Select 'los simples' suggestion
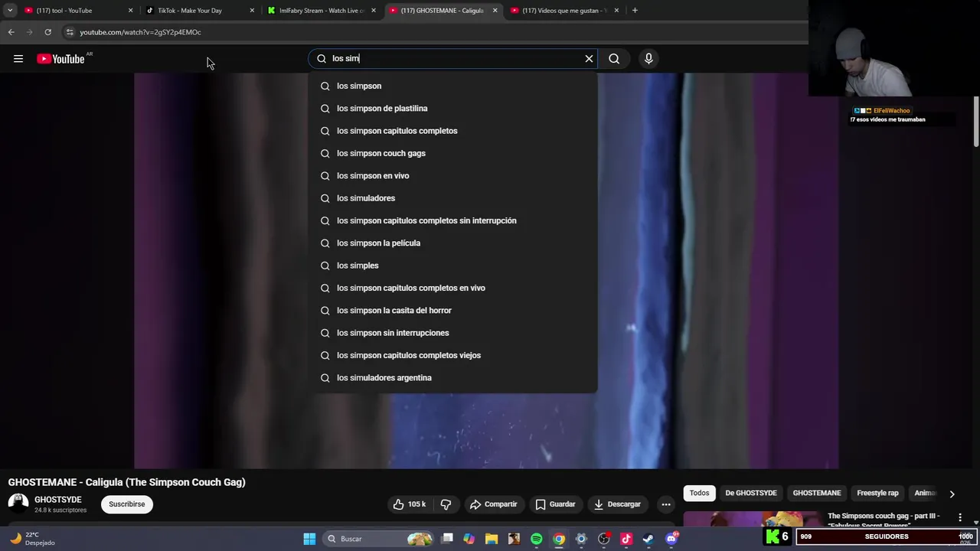 452,266
